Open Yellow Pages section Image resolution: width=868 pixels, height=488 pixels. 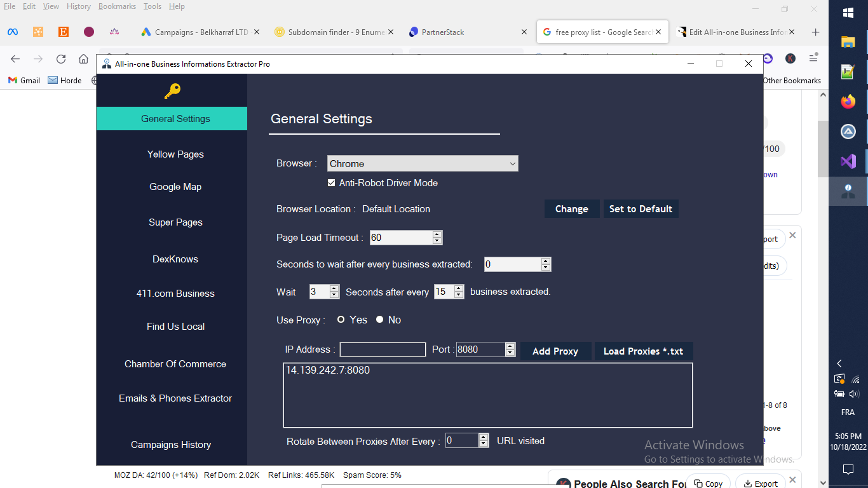175,154
